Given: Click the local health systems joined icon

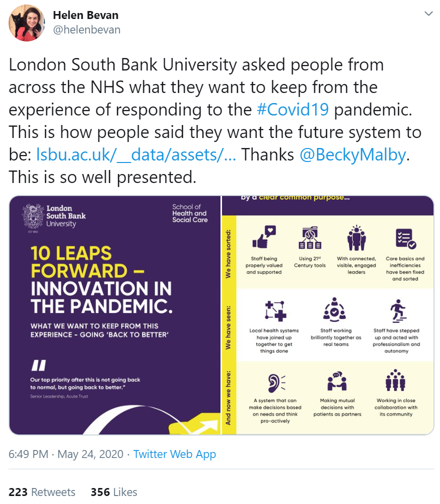Looking at the screenshot, I should [x=275, y=311].
